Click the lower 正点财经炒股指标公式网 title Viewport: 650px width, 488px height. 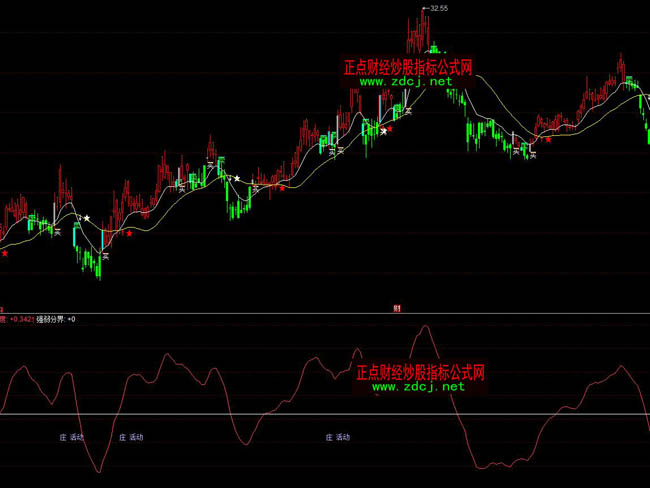click(x=420, y=372)
